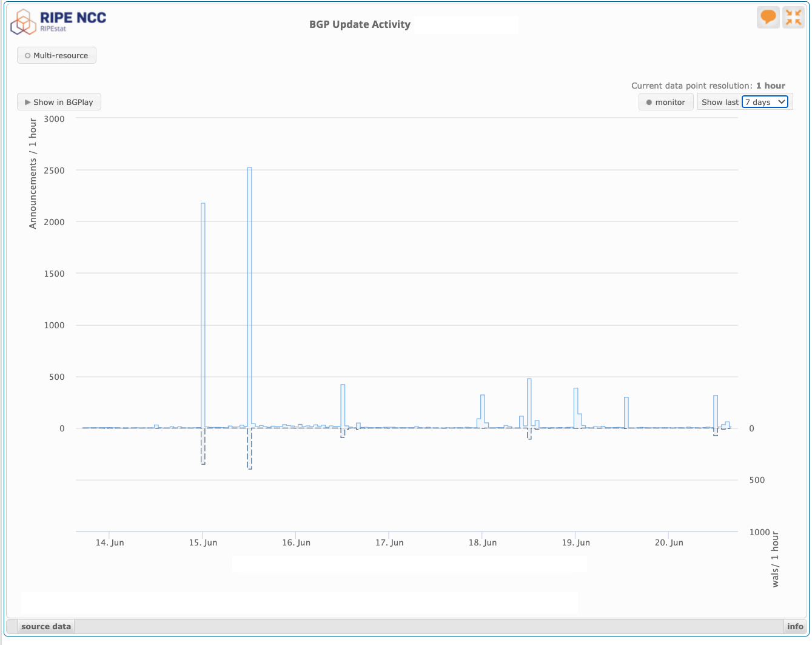The image size is (812, 645).
Task: Click the orange feedback speech bubble icon
Action: [x=768, y=17]
